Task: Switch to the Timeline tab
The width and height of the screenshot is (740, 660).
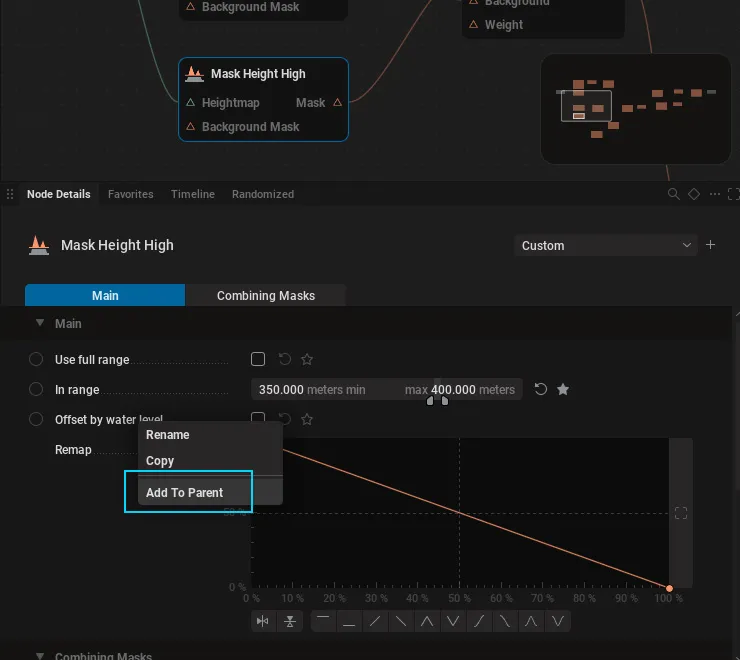Action: 193,194
